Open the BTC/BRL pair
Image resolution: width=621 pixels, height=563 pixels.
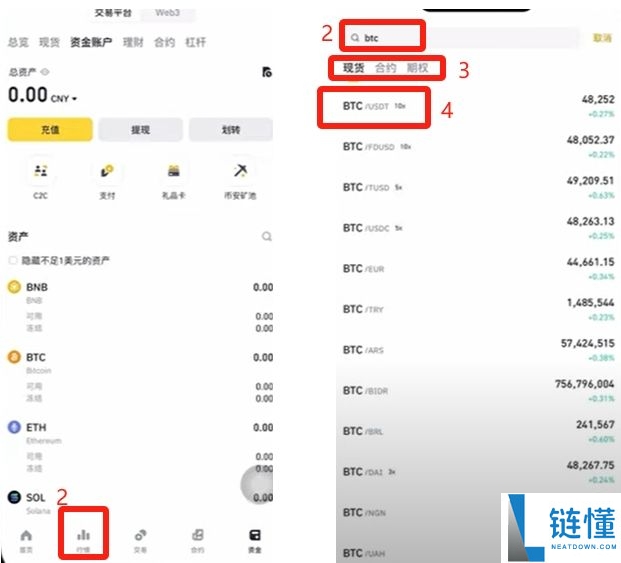478,431
